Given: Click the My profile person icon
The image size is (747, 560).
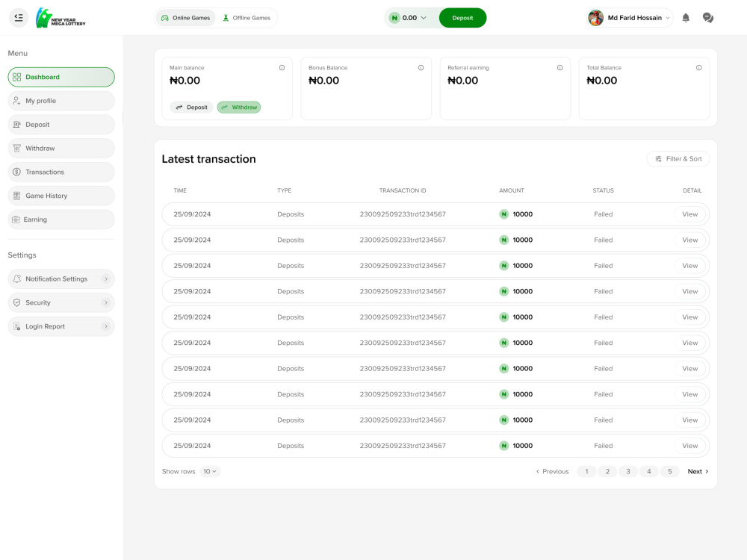Looking at the screenshot, I should [16, 101].
